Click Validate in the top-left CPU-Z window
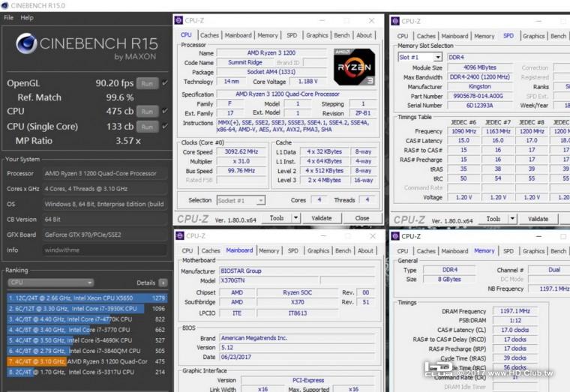Image resolution: width=570 pixels, height=392 pixels. tap(322, 218)
